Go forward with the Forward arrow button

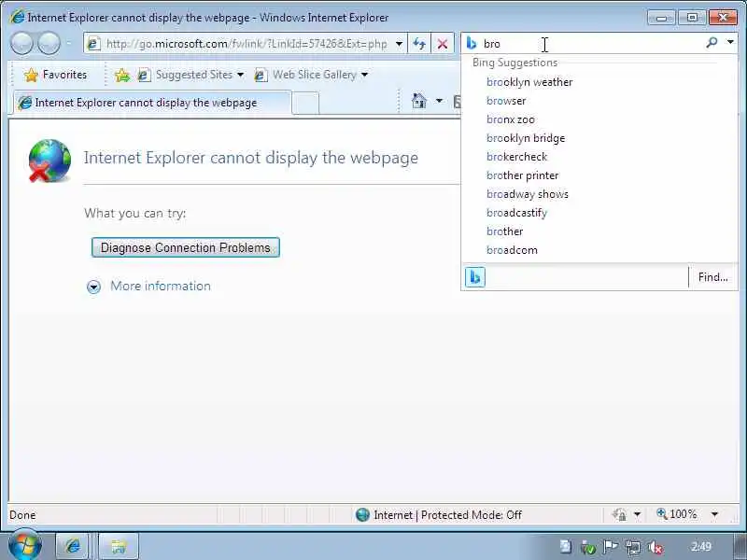coord(49,43)
